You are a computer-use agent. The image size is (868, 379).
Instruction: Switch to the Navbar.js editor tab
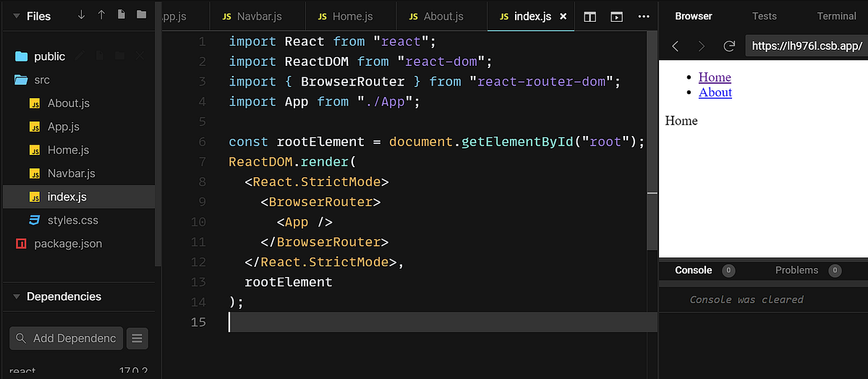coord(251,16)
